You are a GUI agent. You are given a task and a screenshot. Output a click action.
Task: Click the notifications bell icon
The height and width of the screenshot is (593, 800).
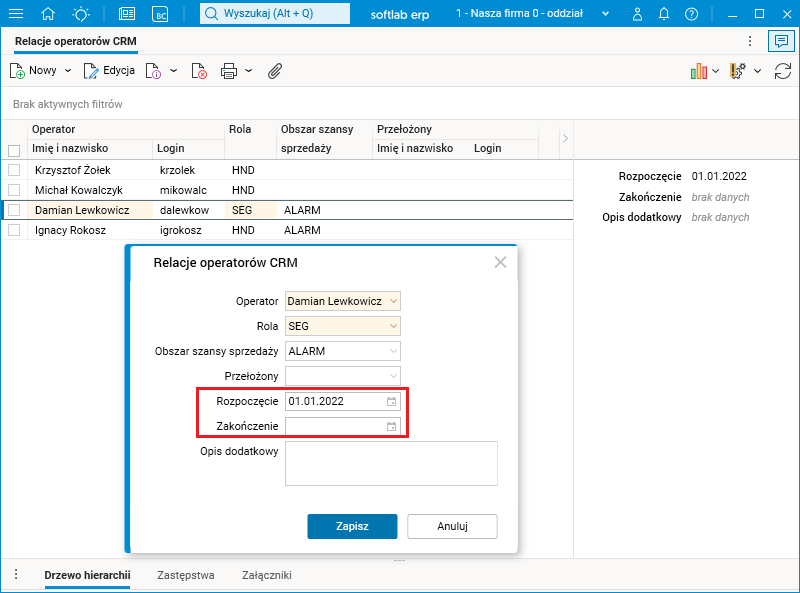[x=663, y=14]
